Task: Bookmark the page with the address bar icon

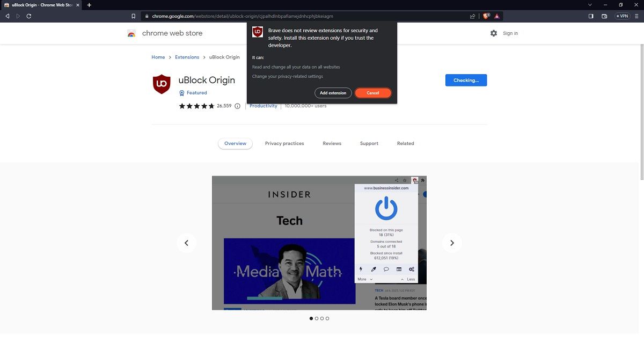Action: 133,16
